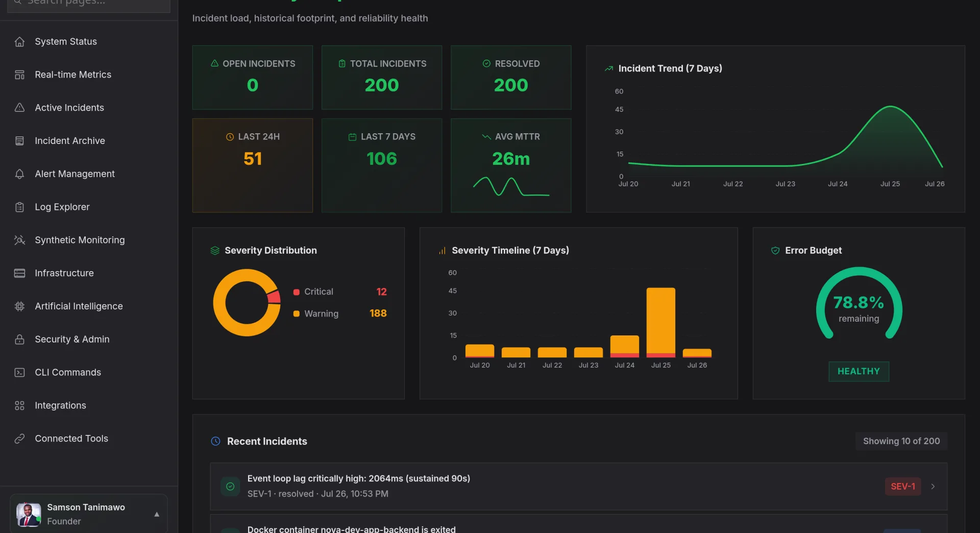980x533 pixels.
Task: Click the Jul 25 bar in Severity Timeline
Action: click(x=660, y=323)
